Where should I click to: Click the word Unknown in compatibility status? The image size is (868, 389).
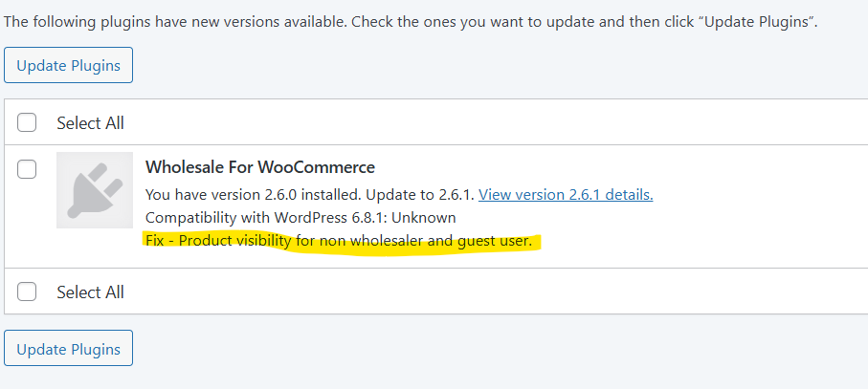[426, 218]
